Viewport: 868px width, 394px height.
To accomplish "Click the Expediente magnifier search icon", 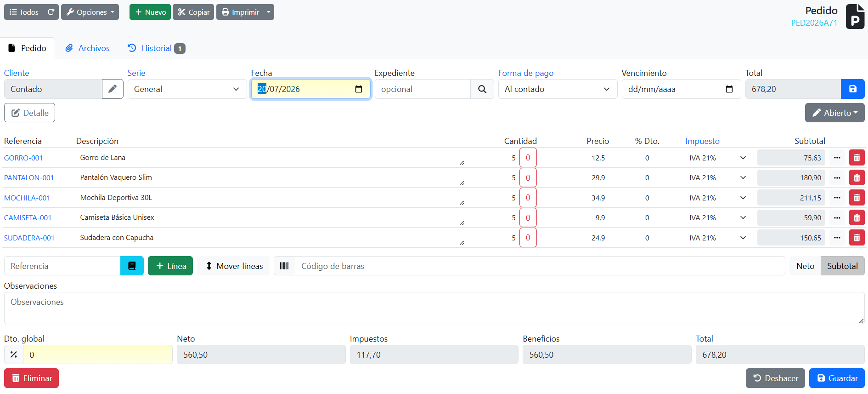I will (482, 89).
